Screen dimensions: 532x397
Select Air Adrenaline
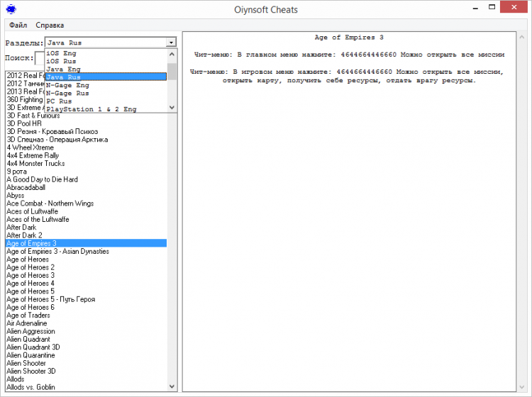[87, 323]
